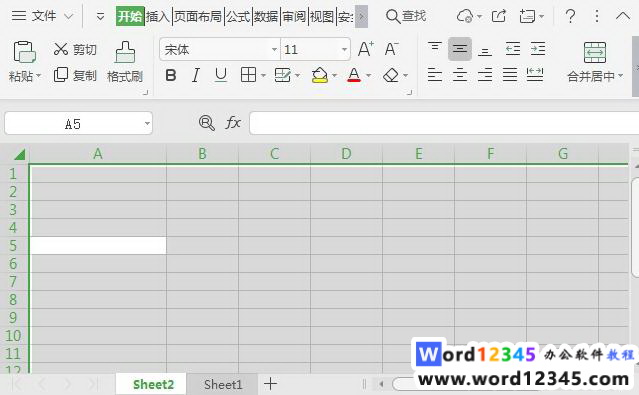This screenshot has width=639, height=395.
Task: Show more ribbon tabs with right arrow
Action: [x=361, y=16]
